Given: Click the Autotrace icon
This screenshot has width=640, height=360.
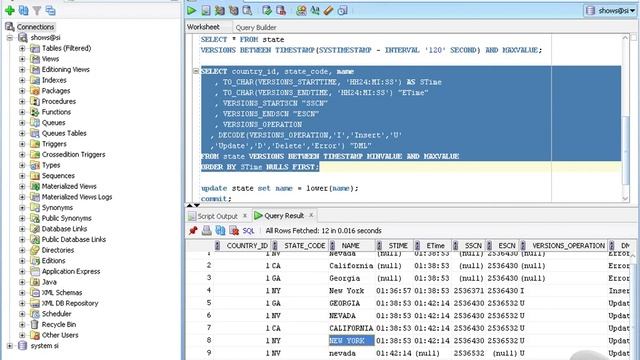Looking at the screenshot, I should pyautogui.click(x=233, y=11).
